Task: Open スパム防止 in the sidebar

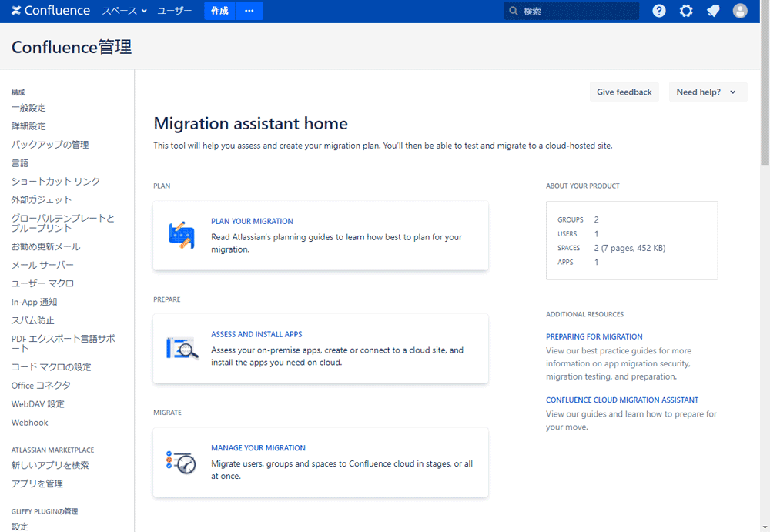Action: coord(33,320)
